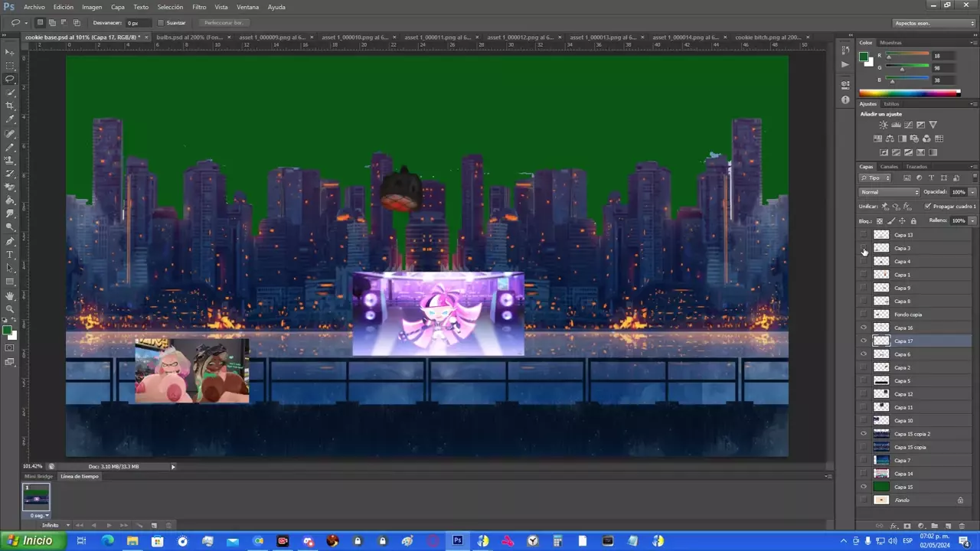Viewport: 980px width, 551px height.
Task: Hide the Capa 16 layer
Action: tap(864, 328)
